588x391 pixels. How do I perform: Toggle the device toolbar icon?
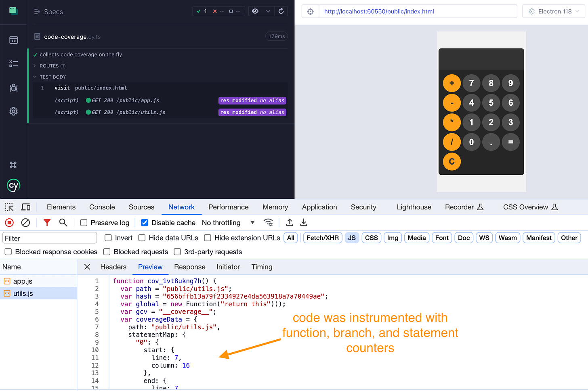coord(26,207)
